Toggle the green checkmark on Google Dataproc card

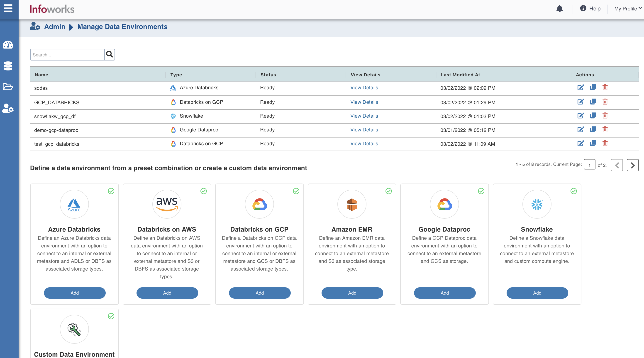point(481,191)
